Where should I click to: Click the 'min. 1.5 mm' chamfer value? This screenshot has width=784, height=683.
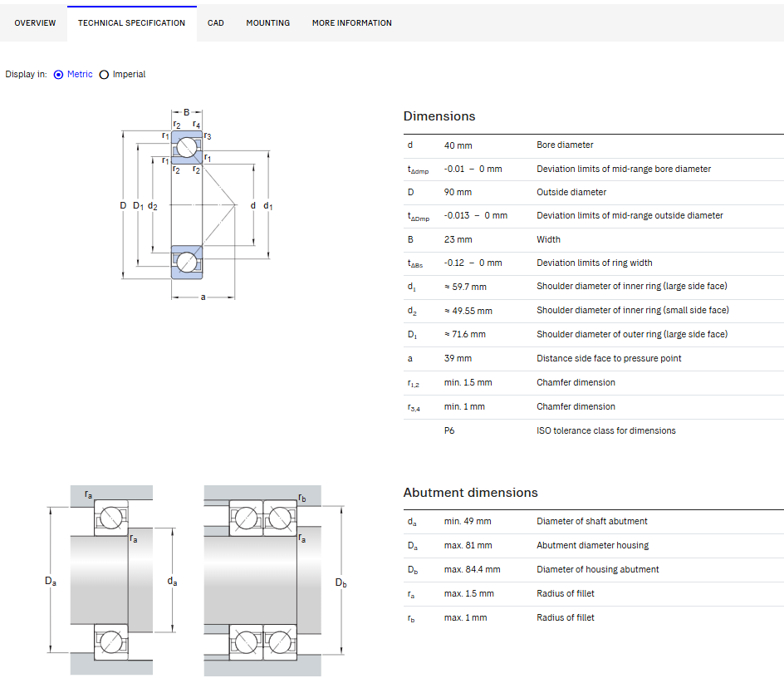(x=468, y=382)
